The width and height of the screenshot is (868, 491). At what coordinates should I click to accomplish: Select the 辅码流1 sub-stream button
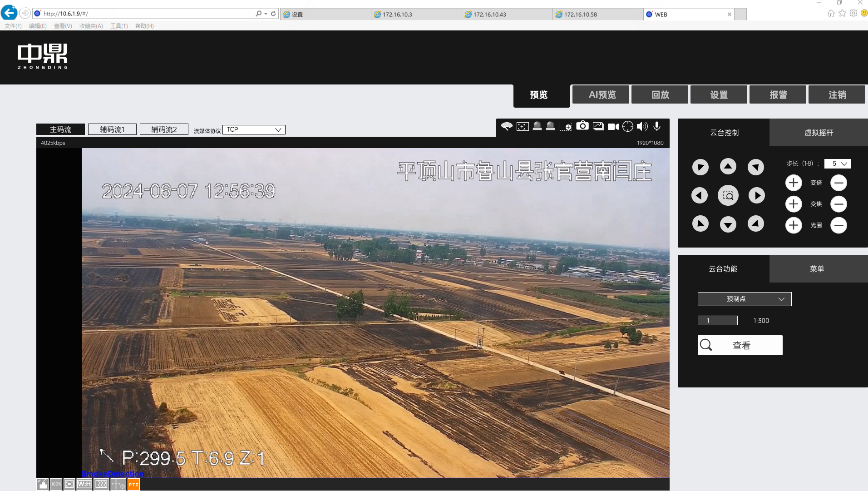pyautogui.click(x=112, y=130)
